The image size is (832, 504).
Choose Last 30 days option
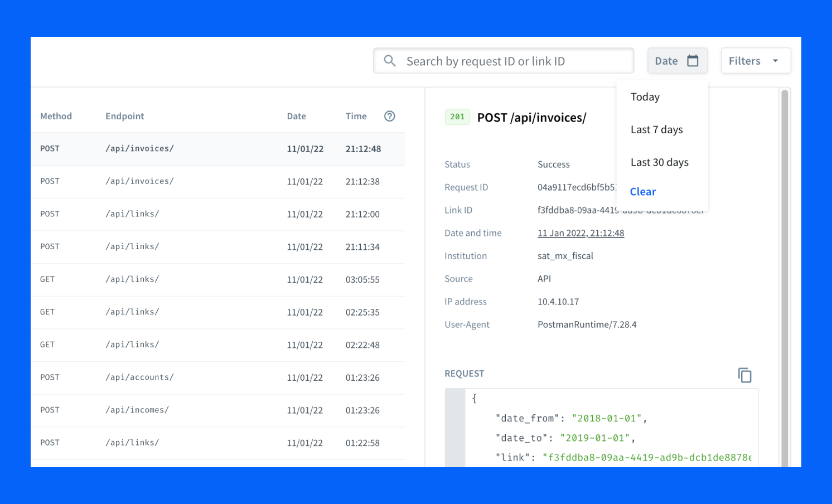(659, 163)
